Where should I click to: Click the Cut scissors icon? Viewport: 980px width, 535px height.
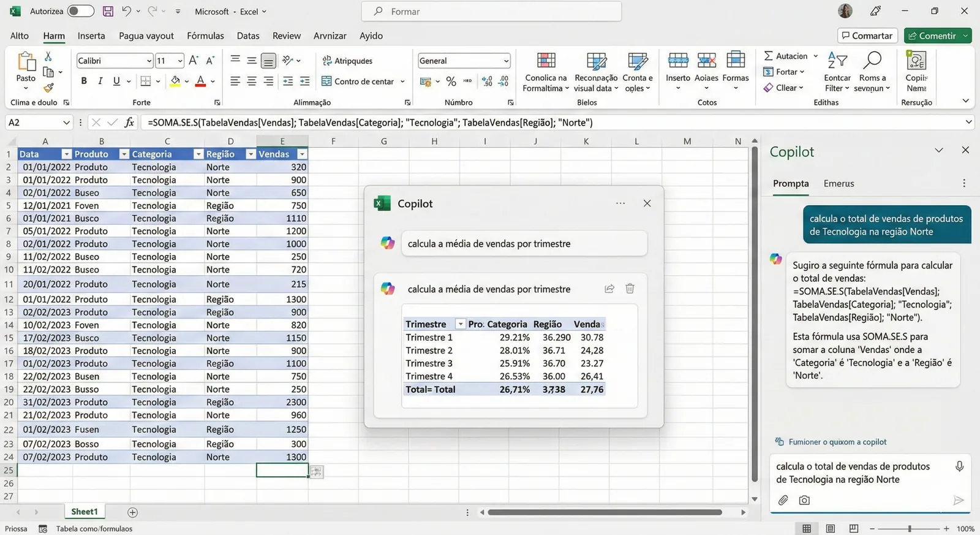tap(48, 56)
